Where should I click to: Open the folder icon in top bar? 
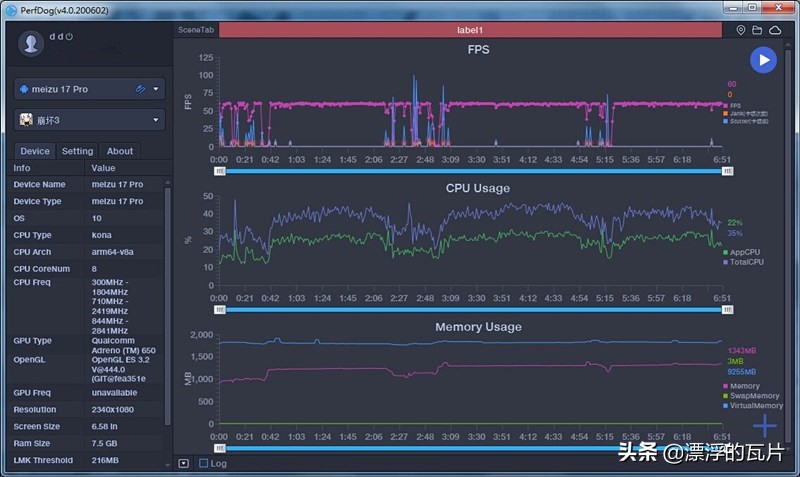(x=757, y=30)
